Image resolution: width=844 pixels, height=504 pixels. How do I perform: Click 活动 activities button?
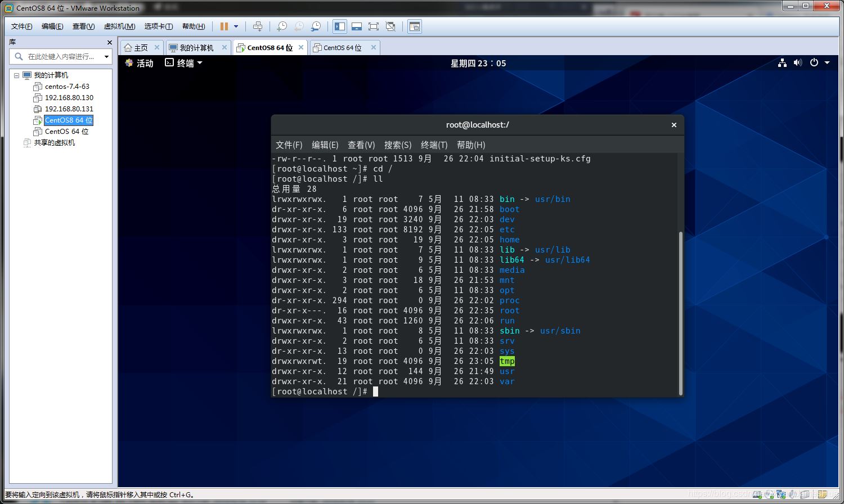coord(140,63)
